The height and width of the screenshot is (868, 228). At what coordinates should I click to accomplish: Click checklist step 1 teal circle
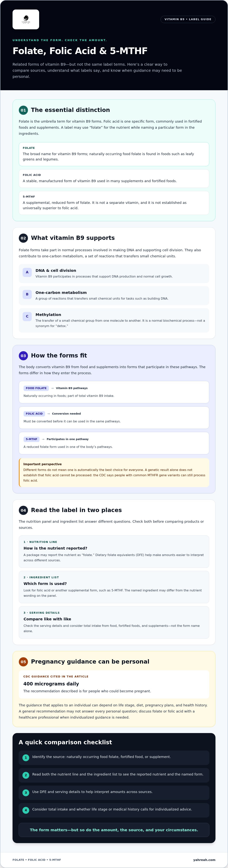(26, 758)
